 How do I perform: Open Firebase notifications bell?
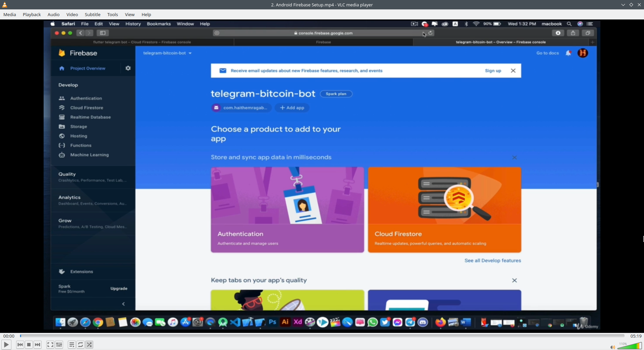pos(569,53)
